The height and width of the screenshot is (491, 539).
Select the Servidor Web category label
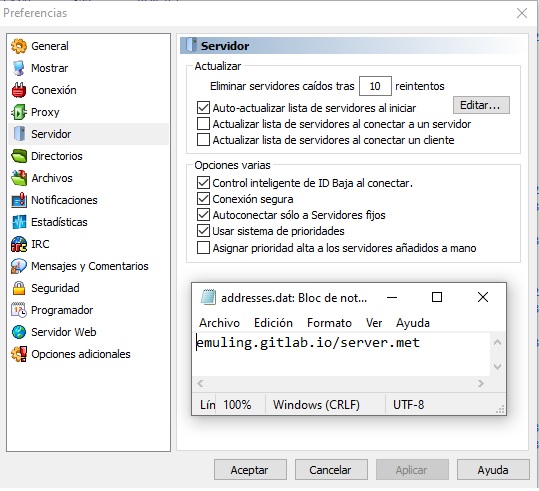point(64,332)
